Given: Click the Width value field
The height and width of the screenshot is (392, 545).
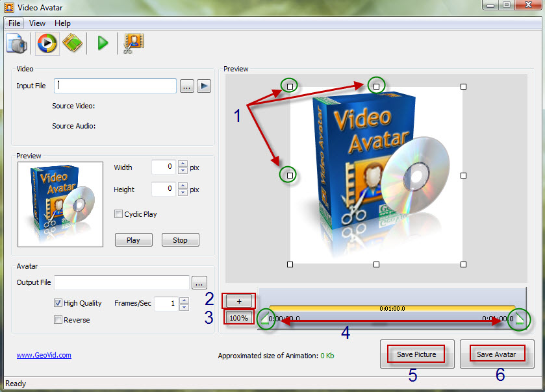Looking at the screenshot, I should [x=164, y=167].
